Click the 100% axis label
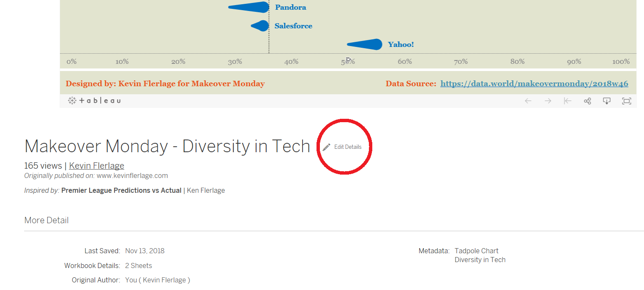The image size is (644, 290). point(621,62)
